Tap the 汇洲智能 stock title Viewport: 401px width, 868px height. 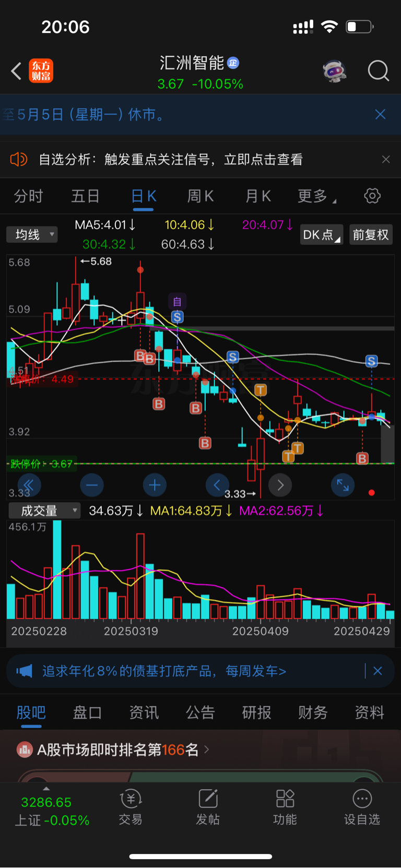click(x=192, y=63)
